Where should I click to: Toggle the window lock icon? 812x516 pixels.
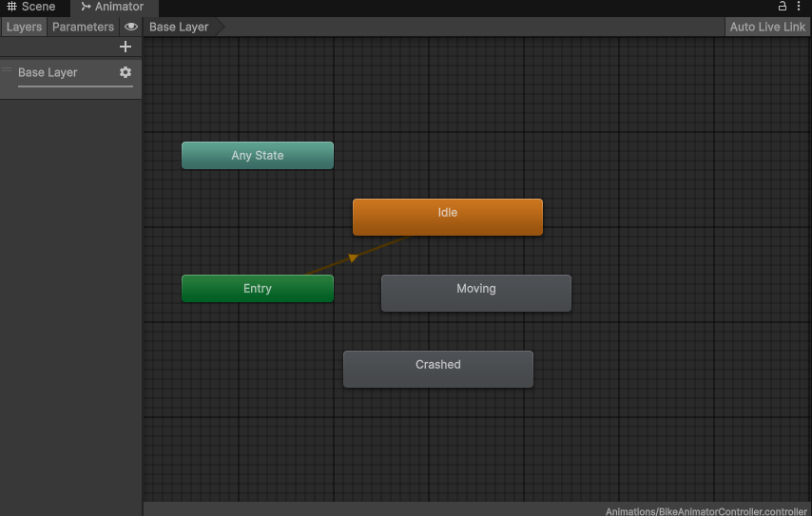pos(782,7)
